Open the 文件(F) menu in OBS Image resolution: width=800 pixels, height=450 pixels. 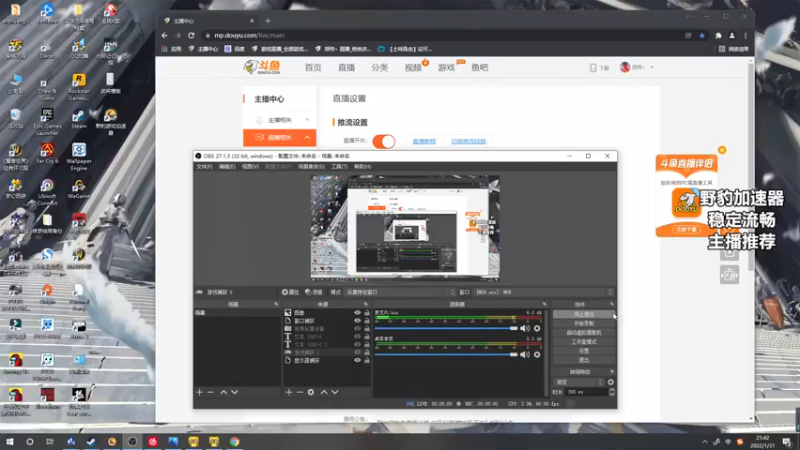(204, 166)
